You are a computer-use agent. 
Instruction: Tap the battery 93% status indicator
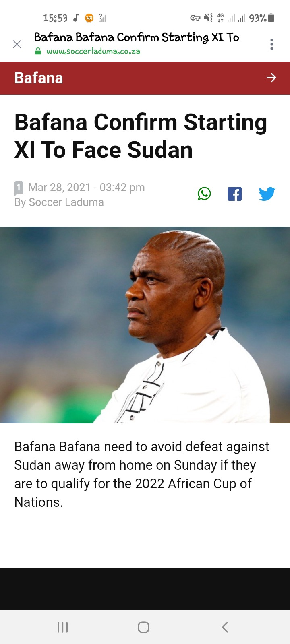coord(261,18)
